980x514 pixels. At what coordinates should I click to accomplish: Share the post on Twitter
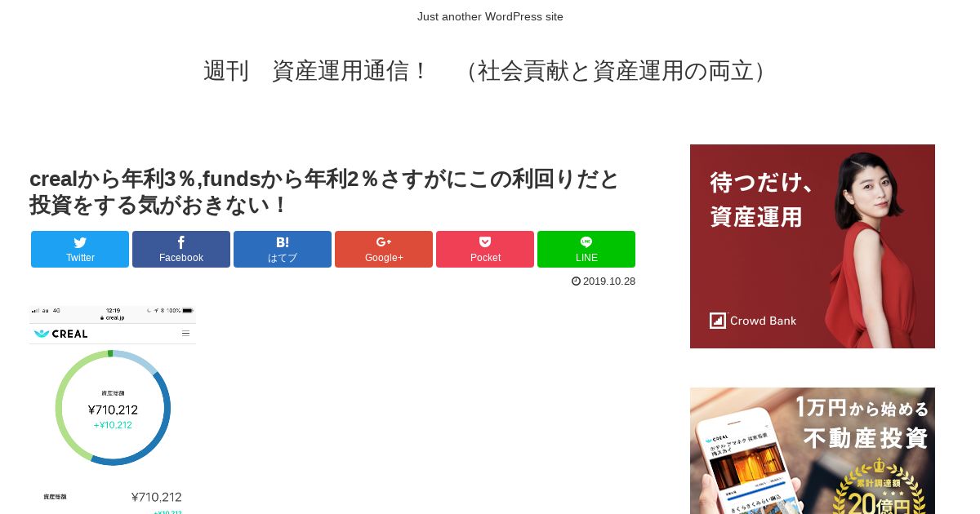pos(80,249)
